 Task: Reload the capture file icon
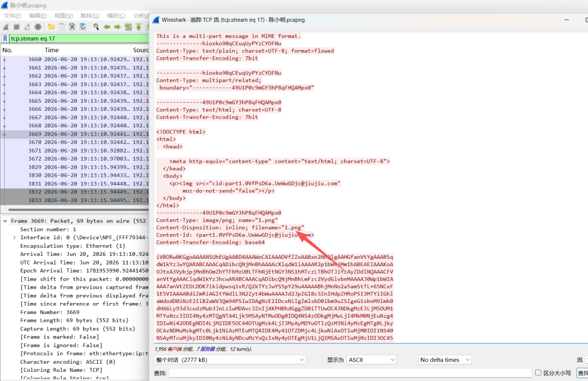pos(83,27)
